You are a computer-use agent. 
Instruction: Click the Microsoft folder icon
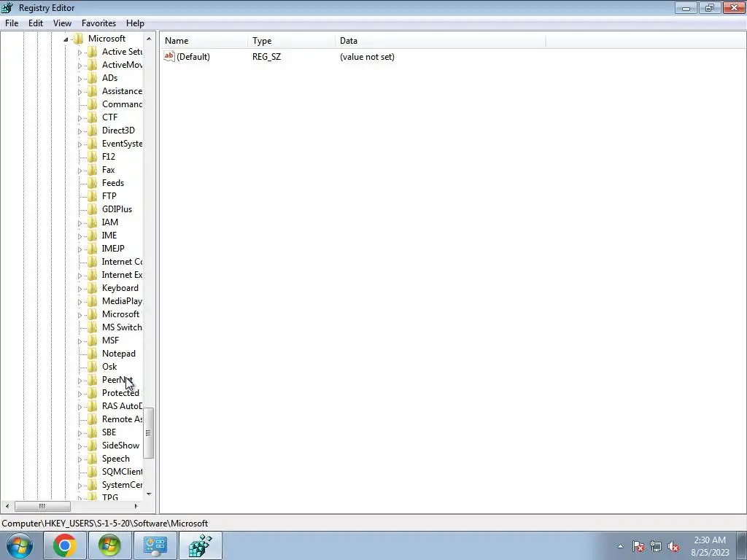click(79, 39)
